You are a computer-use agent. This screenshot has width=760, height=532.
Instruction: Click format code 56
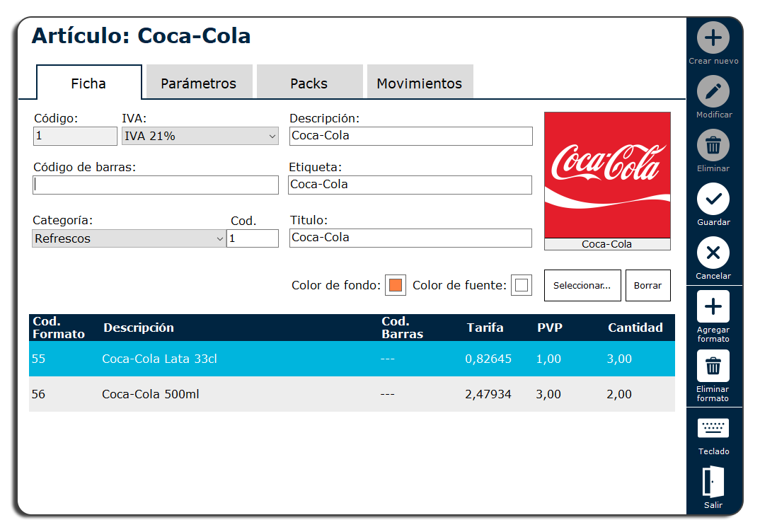39,394
